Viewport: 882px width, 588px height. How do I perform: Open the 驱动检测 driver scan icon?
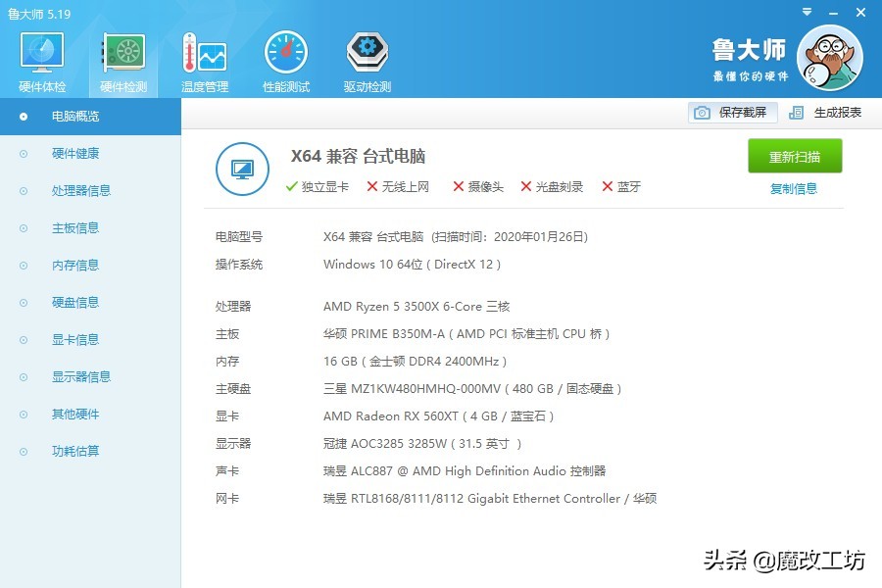point(366,54)
